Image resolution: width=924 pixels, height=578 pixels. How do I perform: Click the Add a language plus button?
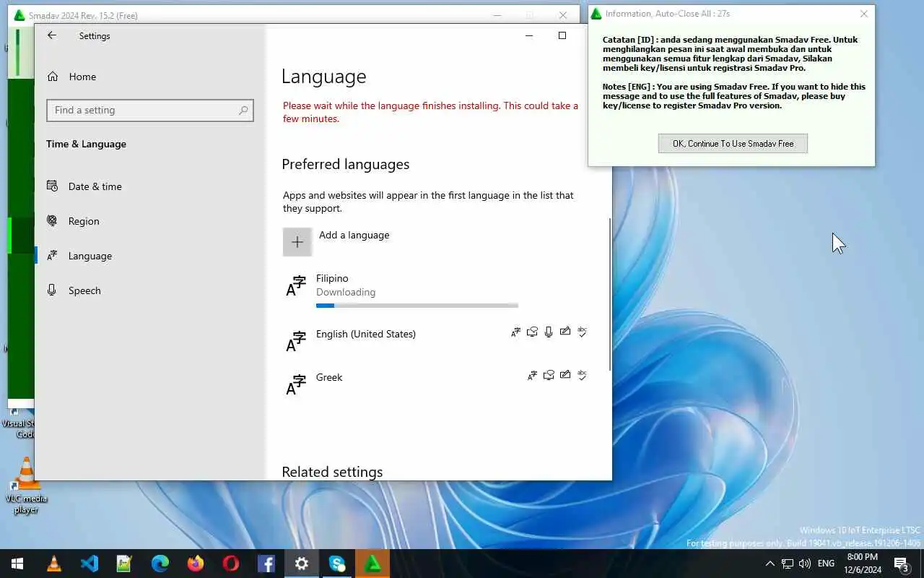coord(297,242)
